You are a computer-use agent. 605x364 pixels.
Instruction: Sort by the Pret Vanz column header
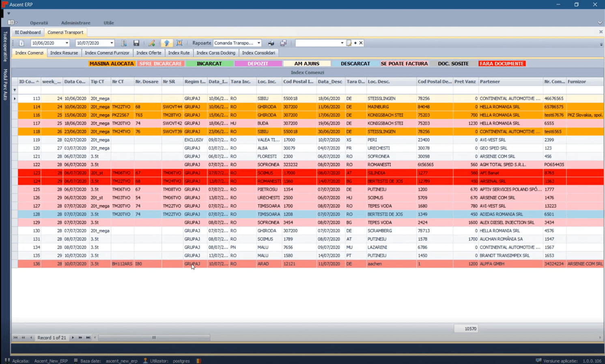point(465,82)
